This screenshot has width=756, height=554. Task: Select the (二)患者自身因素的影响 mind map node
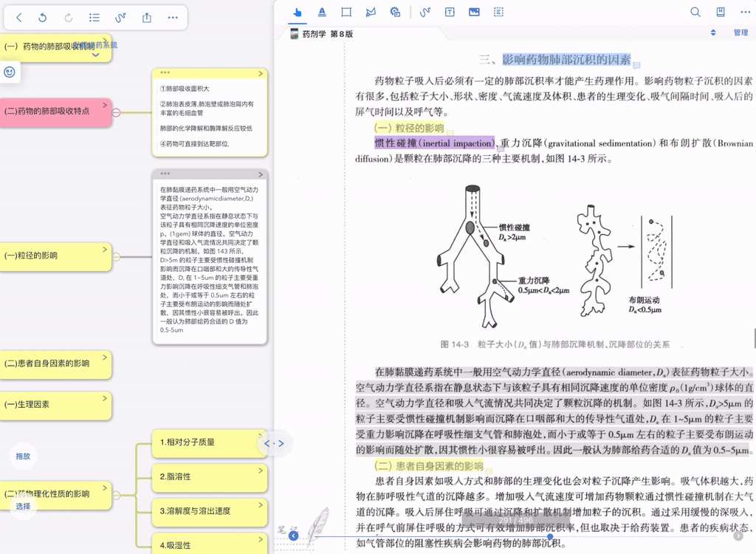(x=55, y=364)
